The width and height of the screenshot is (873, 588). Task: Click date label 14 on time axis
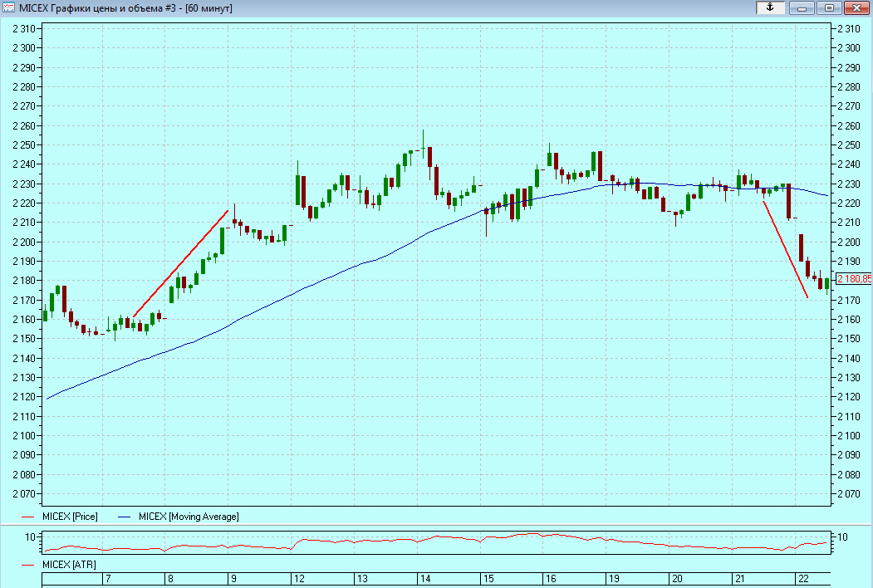[425, 579]
